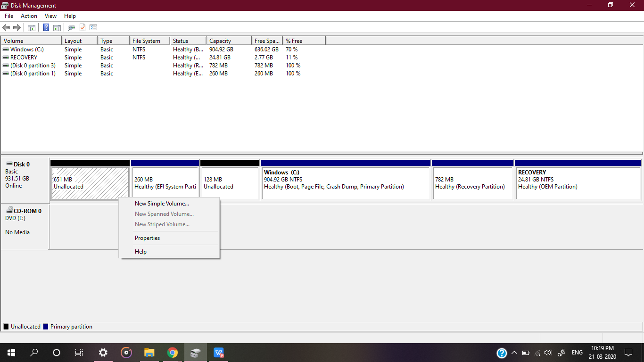Open Task View from the taskbar
Screen dimensions: 644x362
79,352
